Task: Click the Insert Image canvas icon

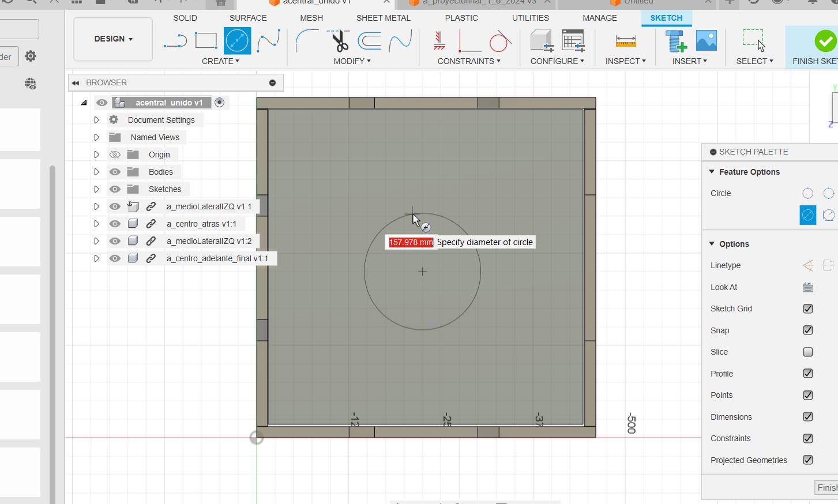Action: pos(706,41)
